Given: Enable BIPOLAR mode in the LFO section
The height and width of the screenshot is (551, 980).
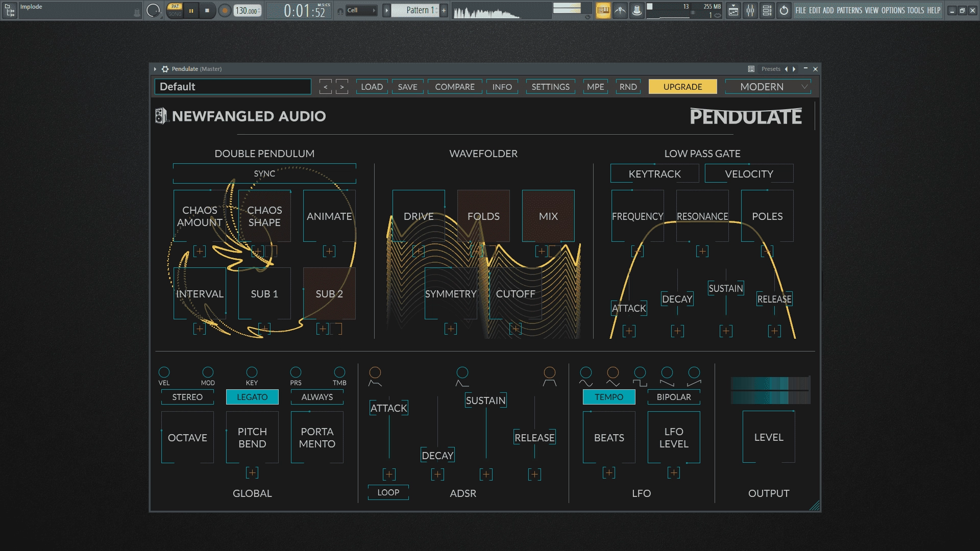Looking at the screenshot, I should (673, 396).
